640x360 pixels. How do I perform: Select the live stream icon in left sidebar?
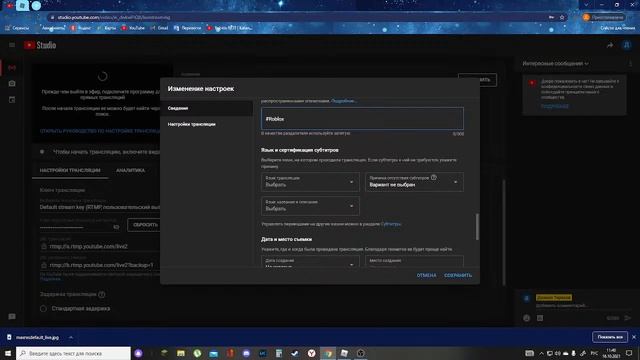coord(12,67)
